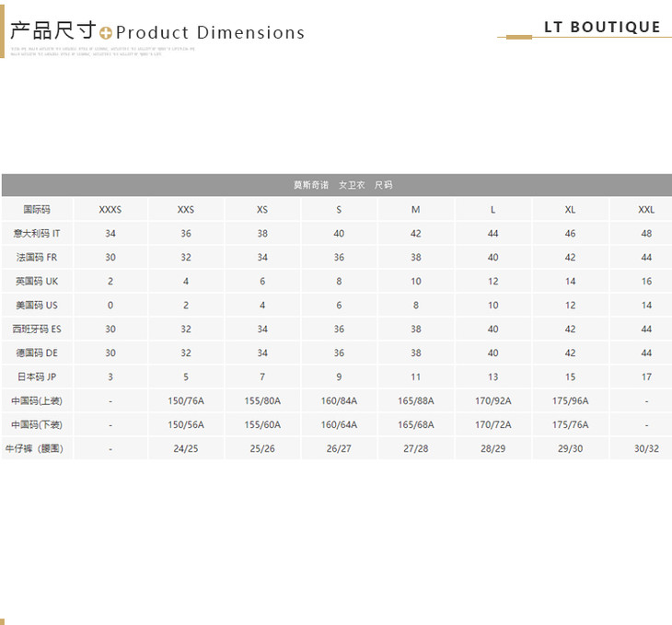Click the XXXS column header

(110, 210)
